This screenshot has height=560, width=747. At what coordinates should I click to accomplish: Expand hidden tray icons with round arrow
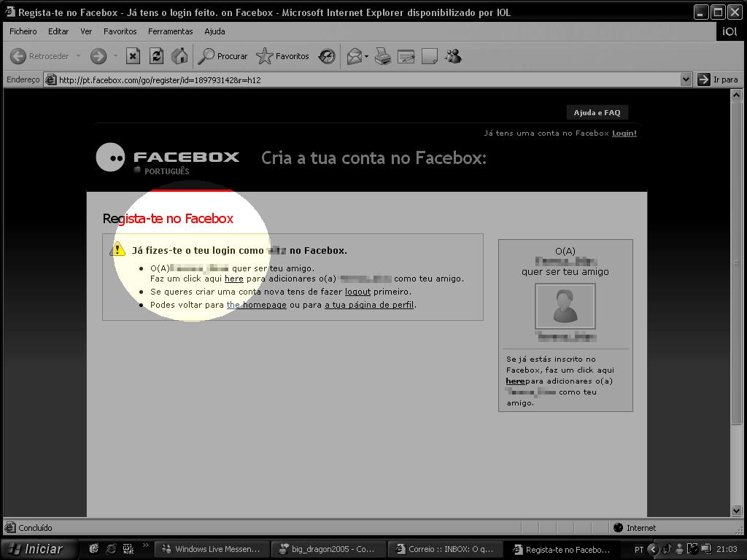point(653,550)
